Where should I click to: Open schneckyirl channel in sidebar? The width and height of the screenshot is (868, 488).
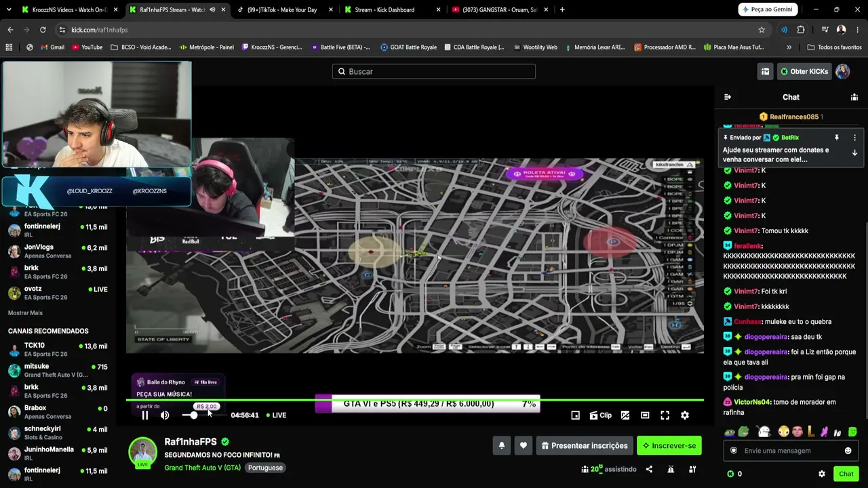coord(58,432)
